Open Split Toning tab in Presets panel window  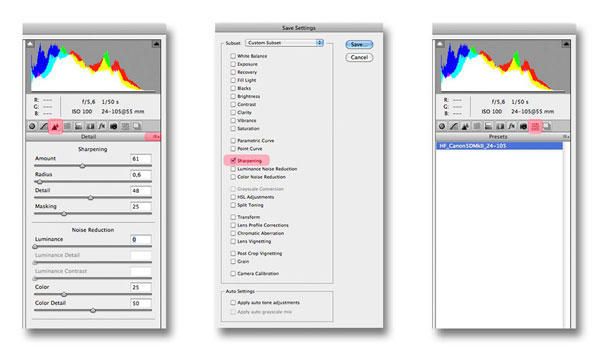(489, 126)
